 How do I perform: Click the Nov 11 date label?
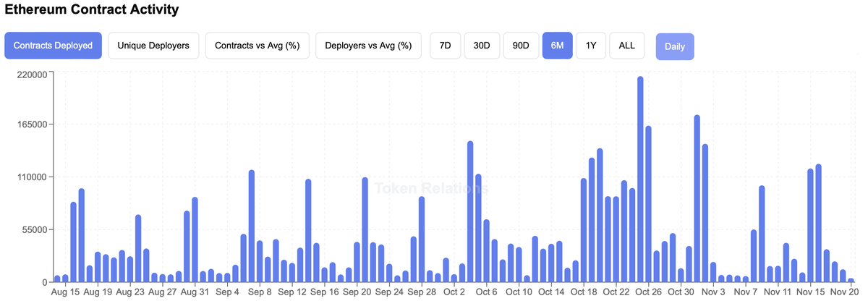[777, 292]
